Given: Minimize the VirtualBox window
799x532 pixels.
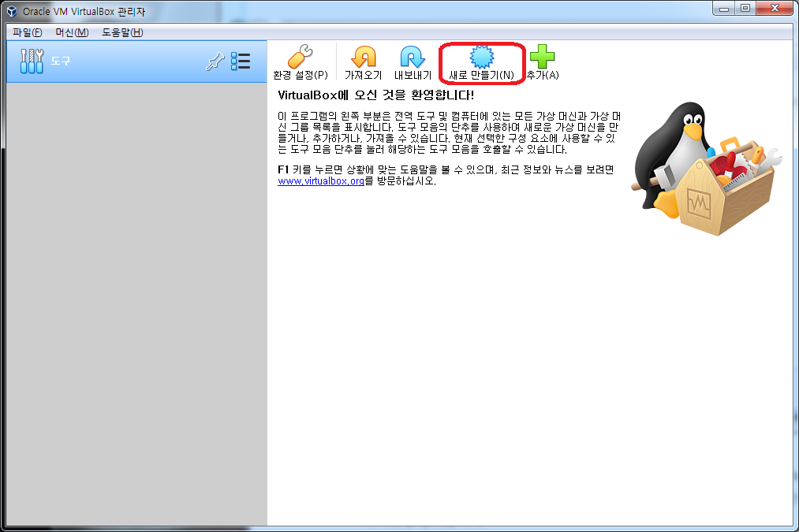Looking at the screenshot, I should pos(723,8).
